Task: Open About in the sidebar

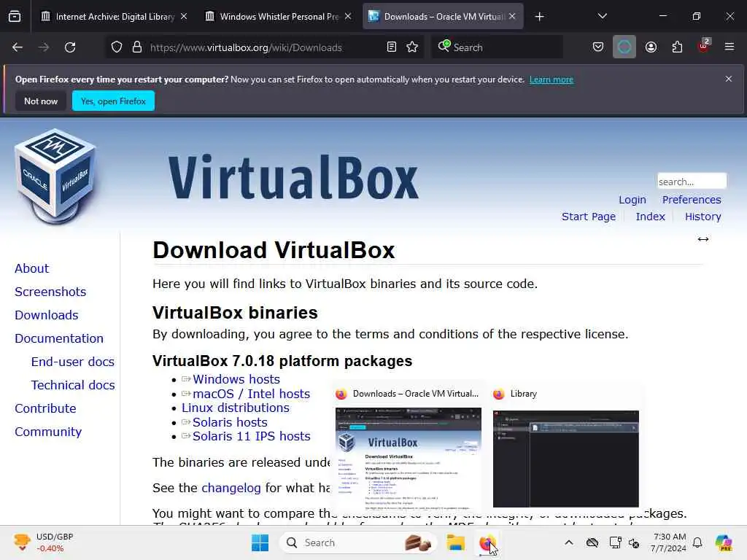Action: pyautogui.click(x=31, y=268)
